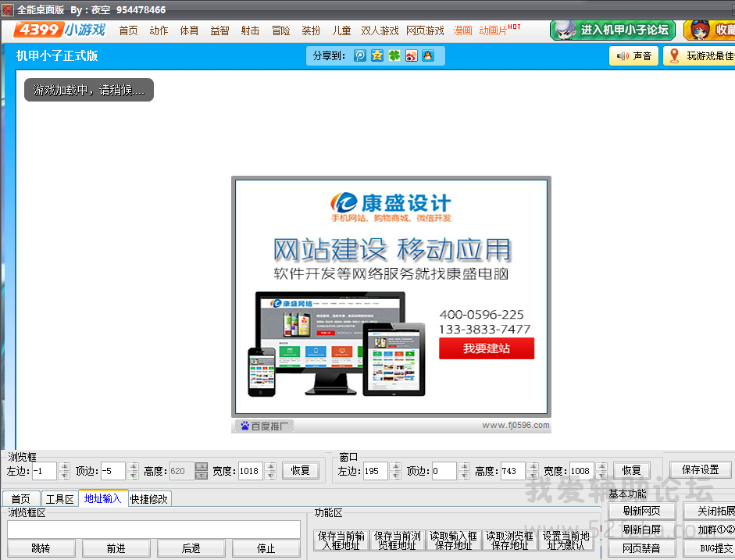Open the 冒险 games category

pos(280,31)
